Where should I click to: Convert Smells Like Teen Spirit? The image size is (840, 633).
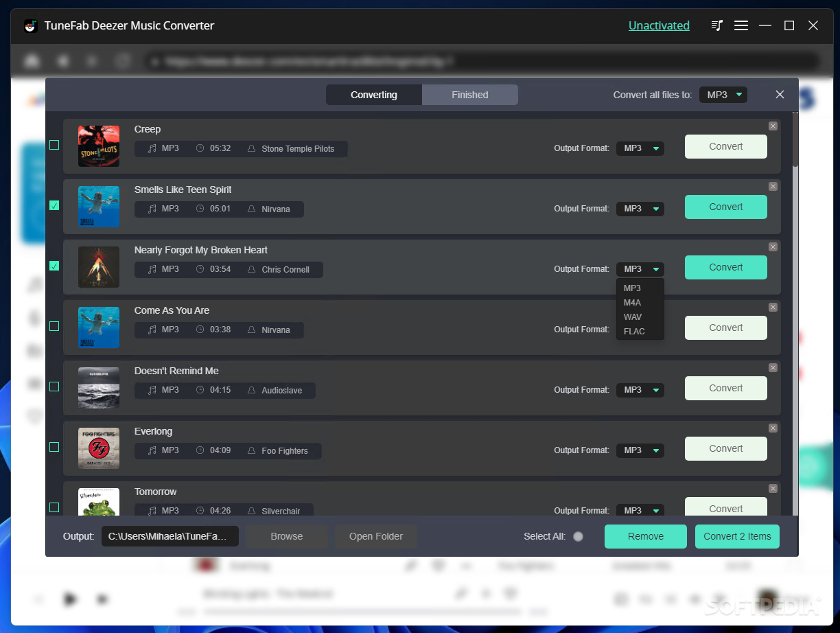726,207
